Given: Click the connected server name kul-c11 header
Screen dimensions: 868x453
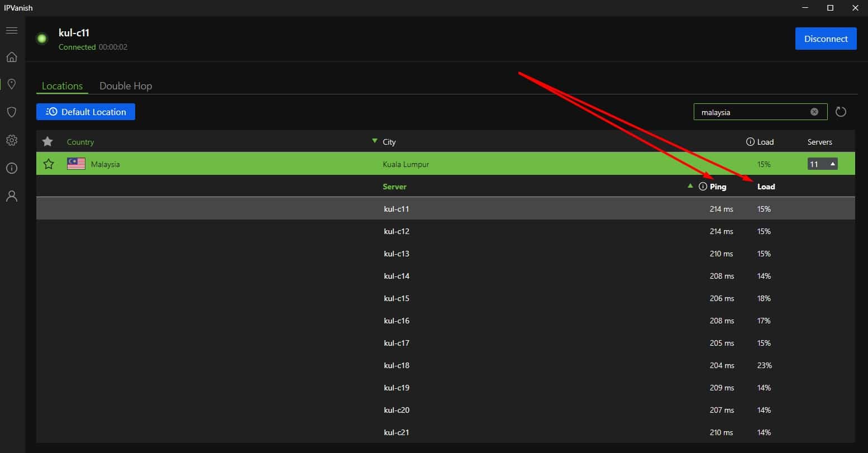Looking at the screenshot, I should tap(74, 33).
